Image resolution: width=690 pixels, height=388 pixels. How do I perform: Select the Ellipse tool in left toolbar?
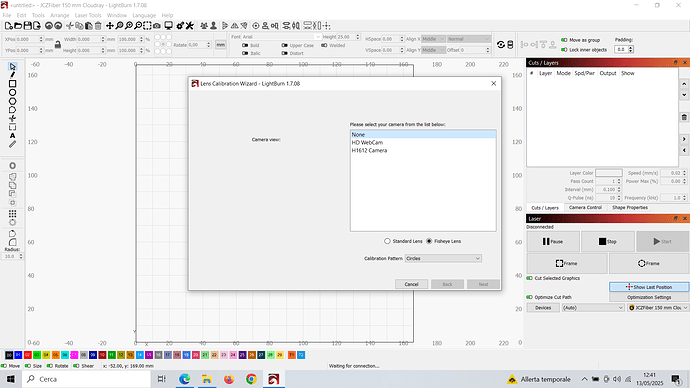tap(12, 92)
